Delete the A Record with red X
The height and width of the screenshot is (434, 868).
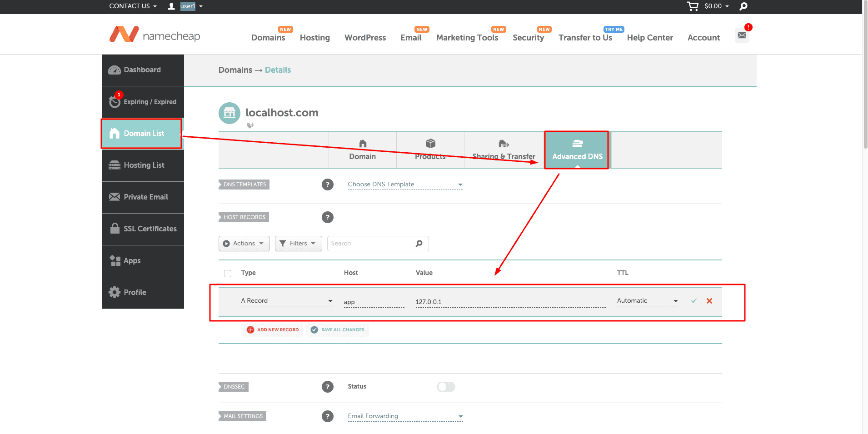tap(709, 301)
